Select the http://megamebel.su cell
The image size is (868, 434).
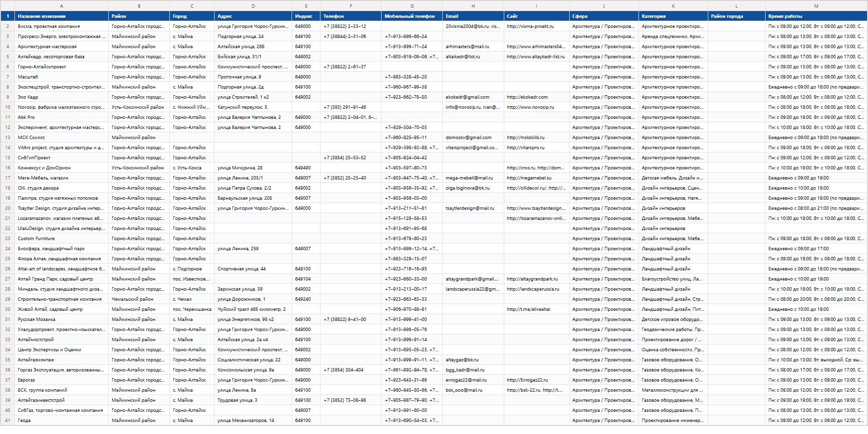pyautogui.click(x=536, y=178)
